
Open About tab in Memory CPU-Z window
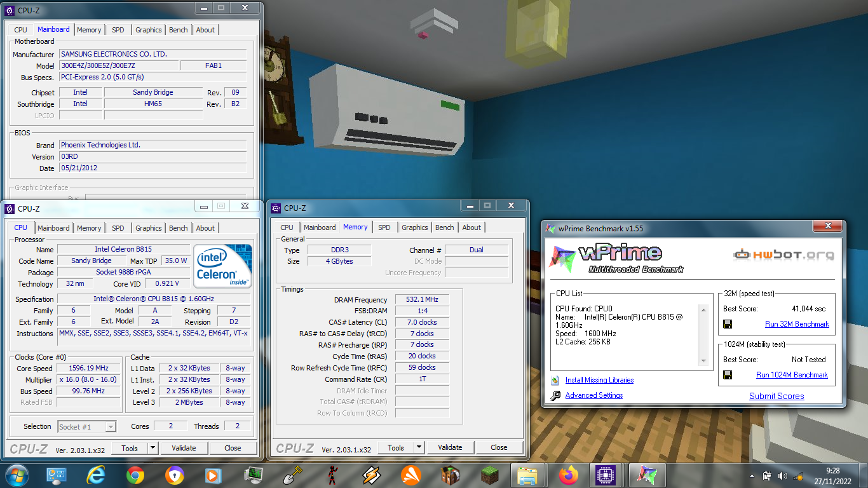click(x=471, y=227)
